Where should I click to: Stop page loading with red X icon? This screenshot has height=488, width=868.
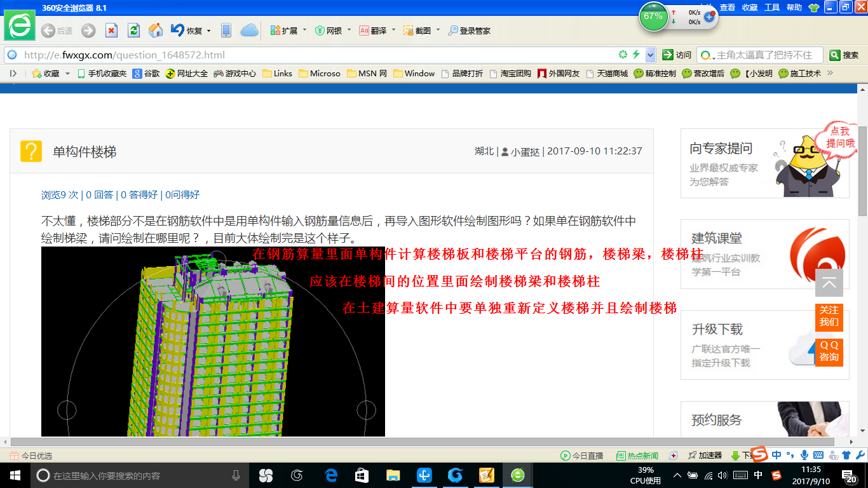tap(111, 30)
